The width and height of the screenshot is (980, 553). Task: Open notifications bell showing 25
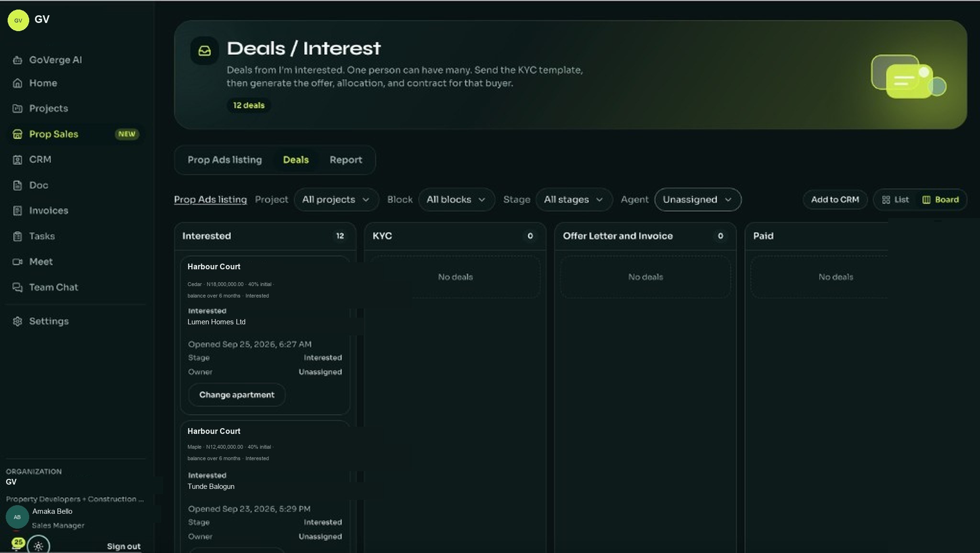click(17, 544)
